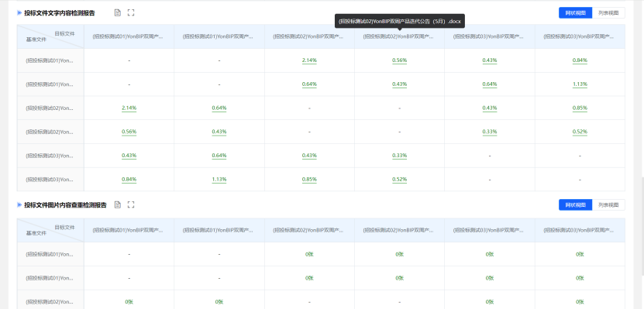Click 目标文件/基准文件 corner cell of image report table
This screenshot has width=644, height=309.
pyautogui.click(x=50, y=230)
